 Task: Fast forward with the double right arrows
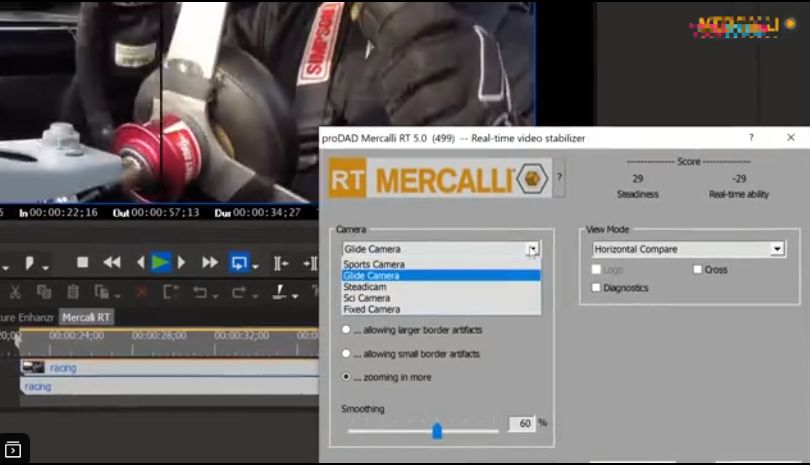(x=209, y=262)
